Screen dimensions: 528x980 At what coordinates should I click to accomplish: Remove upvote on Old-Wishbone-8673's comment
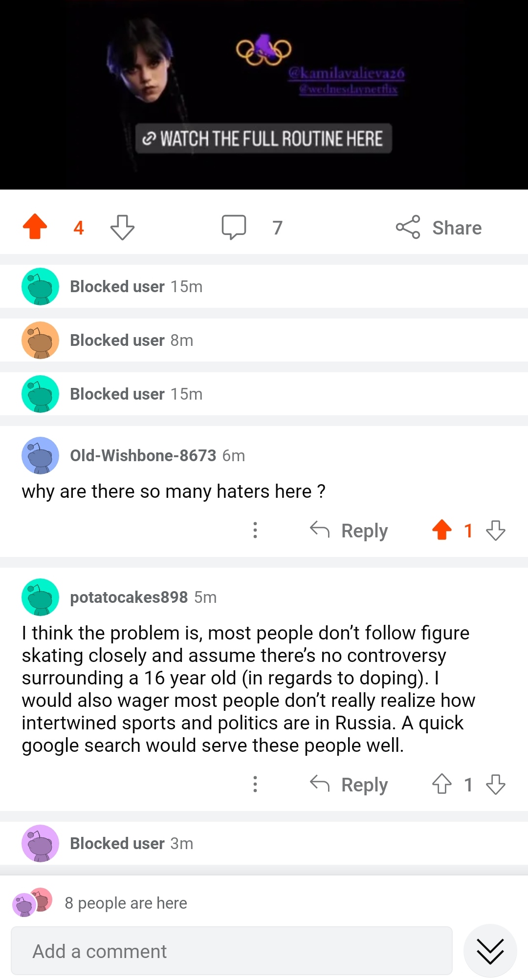442,530
